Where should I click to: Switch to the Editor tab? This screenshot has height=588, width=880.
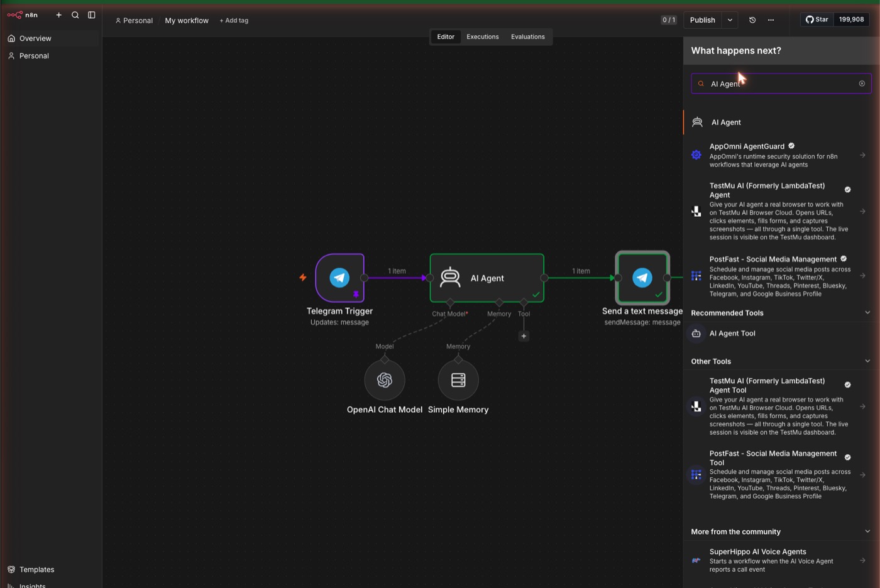click(x=446, y=37)
